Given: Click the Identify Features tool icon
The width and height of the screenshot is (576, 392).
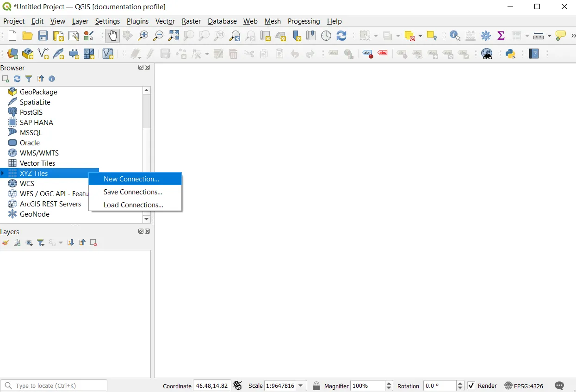Looking at the screenshot, I should [455, 36].
